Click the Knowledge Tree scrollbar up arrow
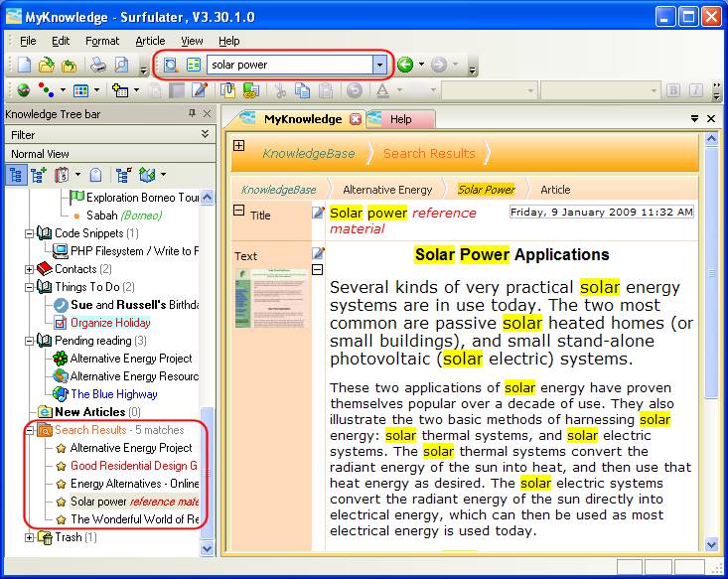 pos(208,197)
